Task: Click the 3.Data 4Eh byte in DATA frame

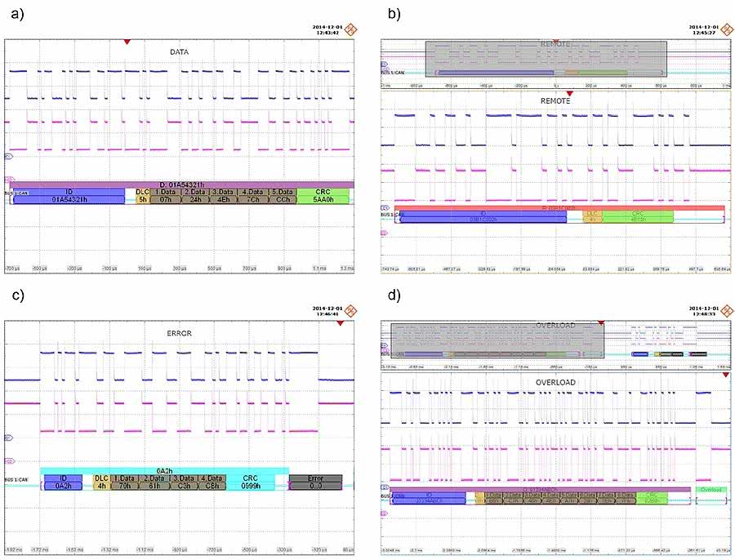Action: coord(222,196)
